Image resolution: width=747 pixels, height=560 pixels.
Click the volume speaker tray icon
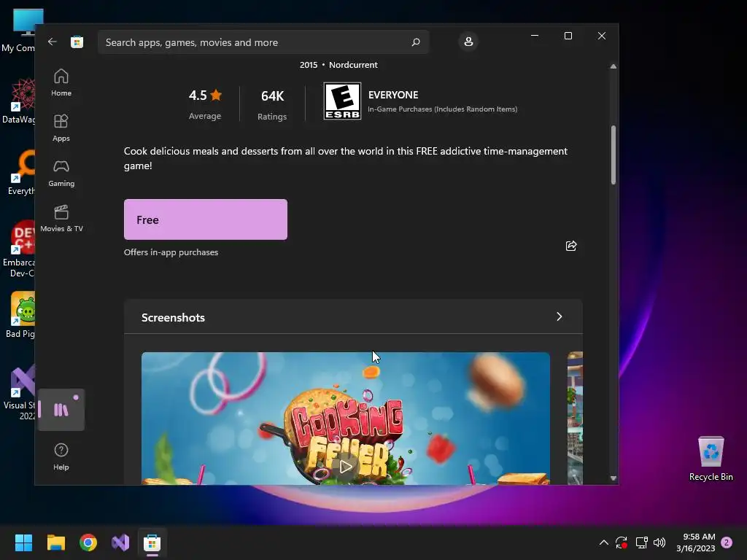659,542
